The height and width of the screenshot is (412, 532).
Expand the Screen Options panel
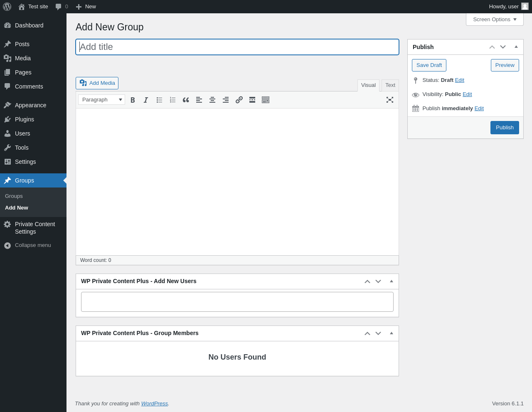point(495,20)
